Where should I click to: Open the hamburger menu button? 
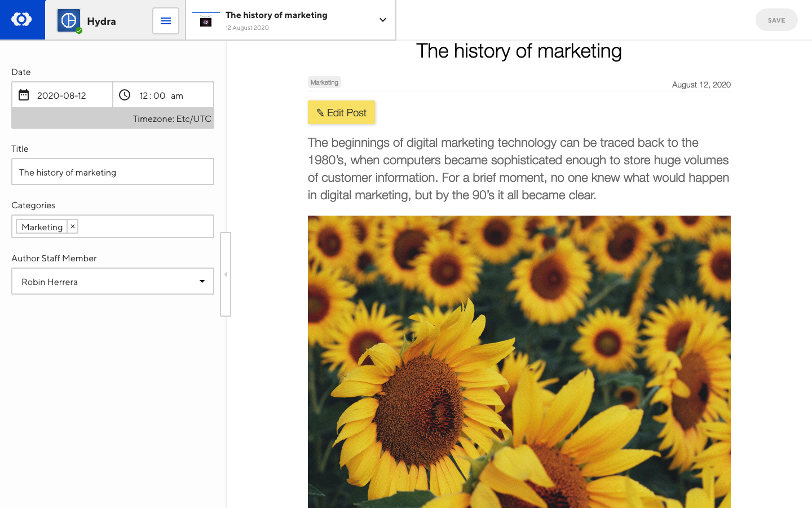(166, 21)
